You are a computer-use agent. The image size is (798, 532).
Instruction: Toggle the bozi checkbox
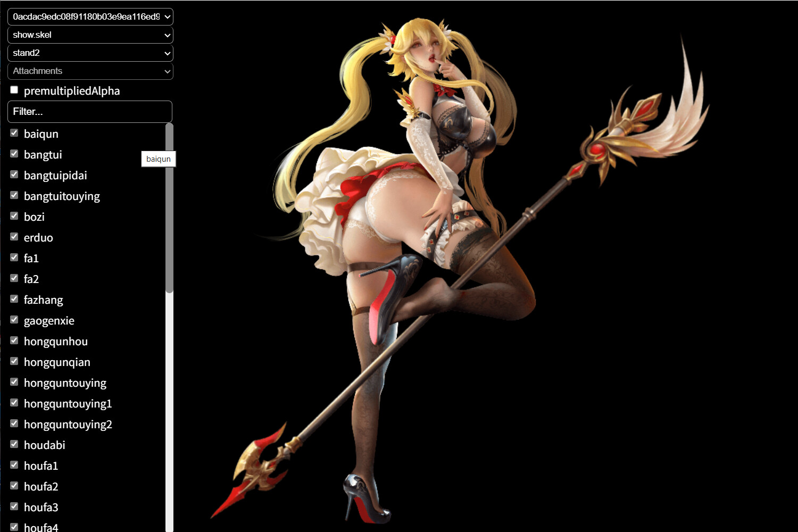click(14, 216)
